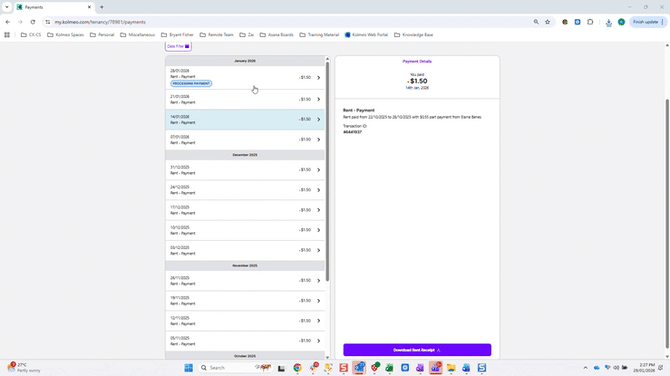Viewport: 670px width, 376px height.
Task: Download the rent receipt
Action: click(x=417, y=350)
